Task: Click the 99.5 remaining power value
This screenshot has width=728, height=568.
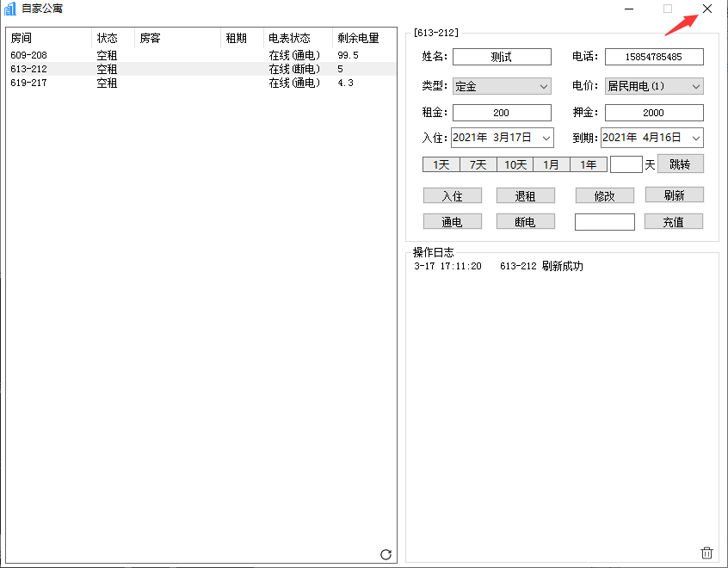Action: click(348, 55)
